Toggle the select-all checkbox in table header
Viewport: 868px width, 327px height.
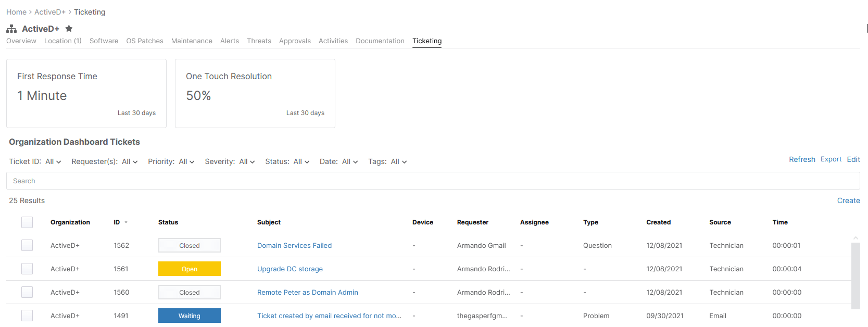[x=27, y=222]
